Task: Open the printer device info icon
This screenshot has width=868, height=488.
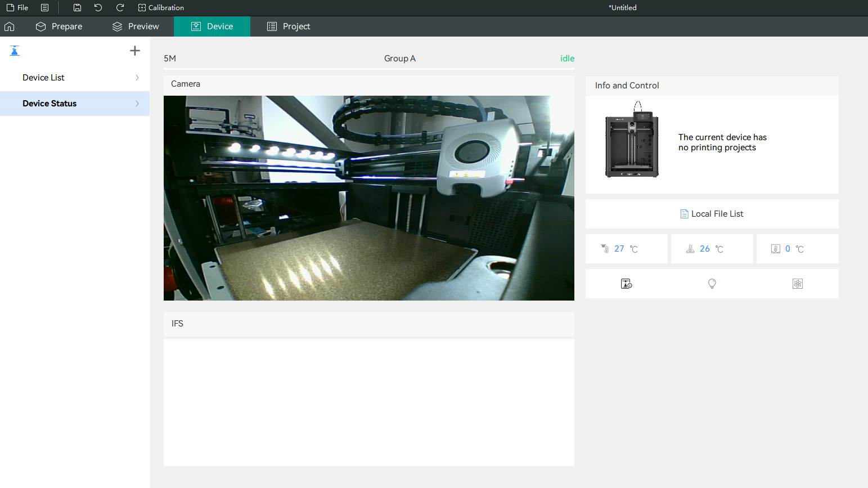Action: 626,284
